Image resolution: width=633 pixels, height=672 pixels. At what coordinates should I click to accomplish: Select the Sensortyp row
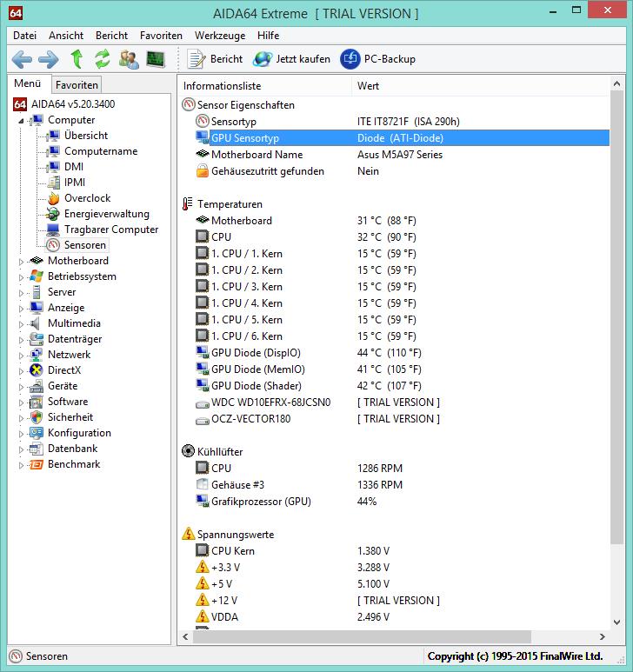(402, 122)
